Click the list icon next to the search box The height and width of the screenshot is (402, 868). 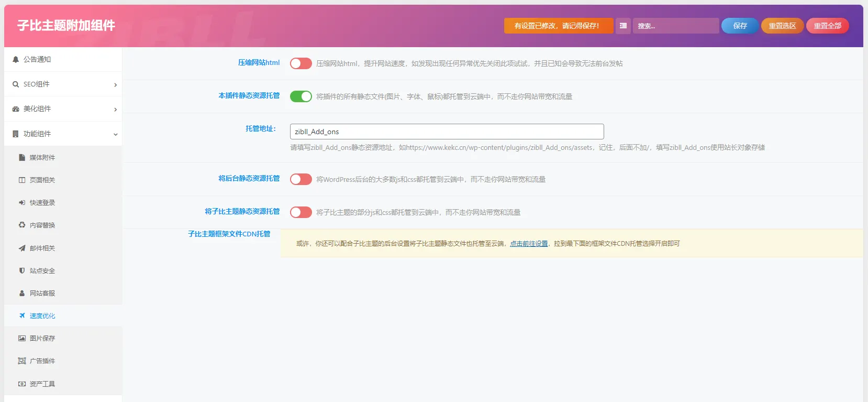coord(623,26)
